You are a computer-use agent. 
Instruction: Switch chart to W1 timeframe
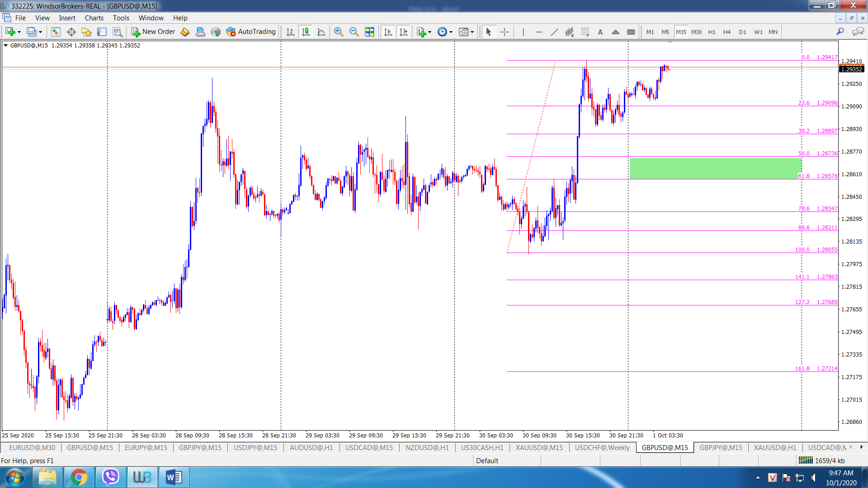coord(758,32)
